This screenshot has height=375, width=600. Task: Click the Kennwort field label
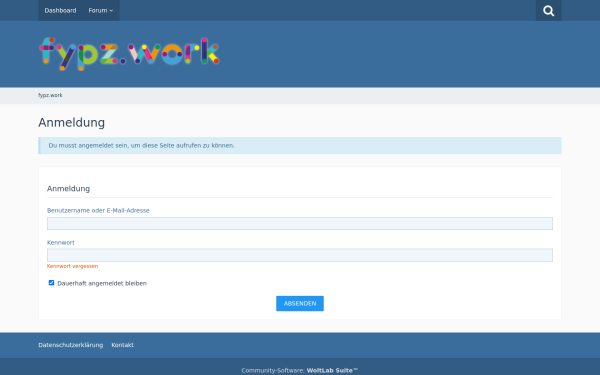click(x=61, y=243)
